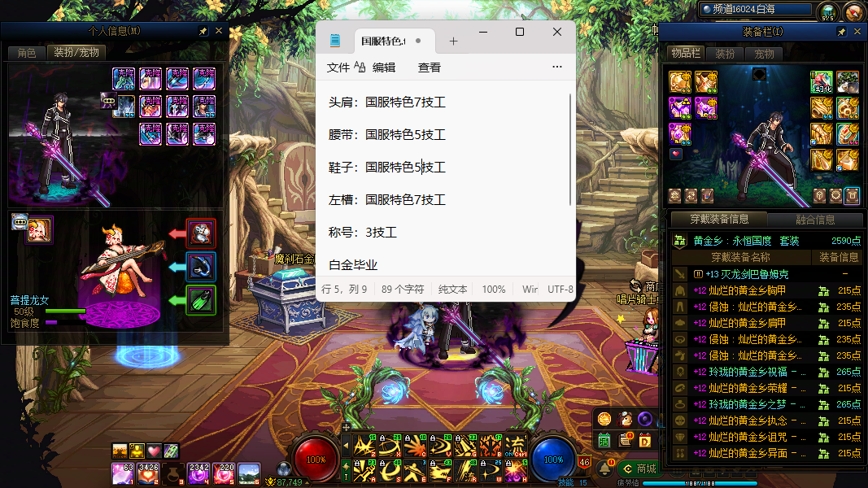This screenshot has width=868, height=488.
Task: Click the red HP orb showing 100%
Action: coord(316,460)
